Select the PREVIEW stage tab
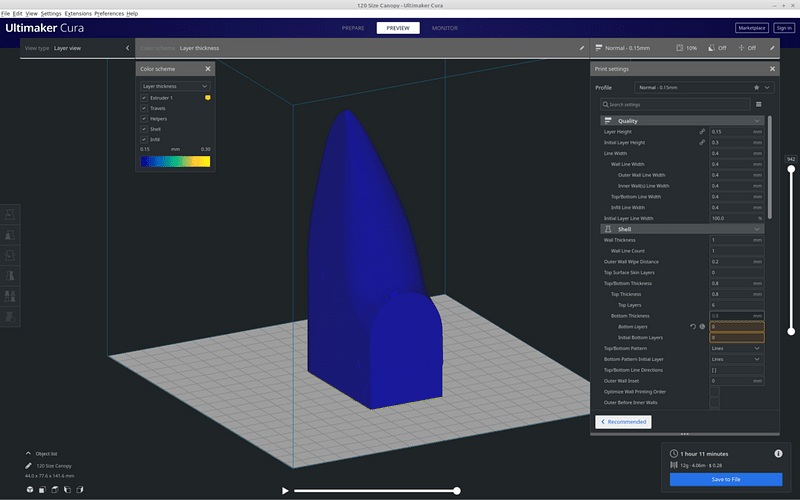 [398, 28]
